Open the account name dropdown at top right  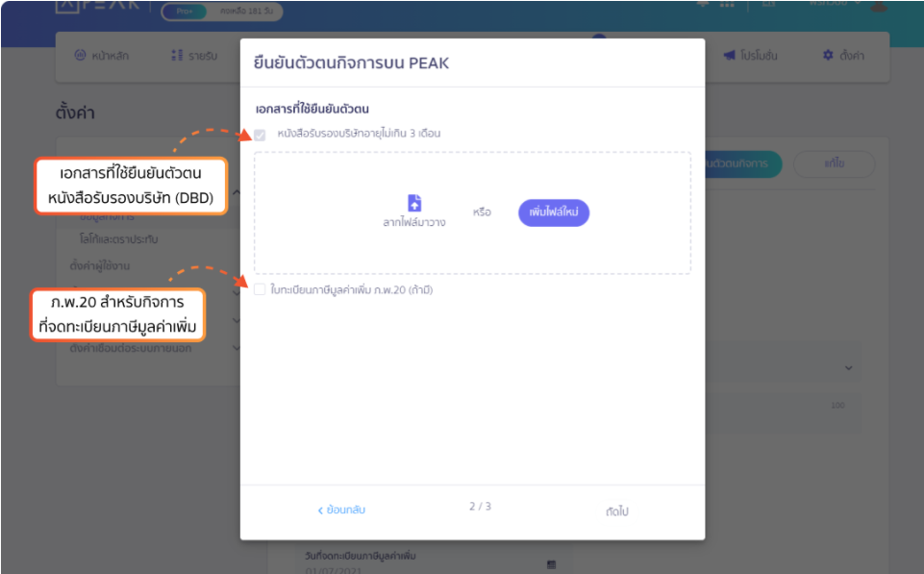pos(835,5)
